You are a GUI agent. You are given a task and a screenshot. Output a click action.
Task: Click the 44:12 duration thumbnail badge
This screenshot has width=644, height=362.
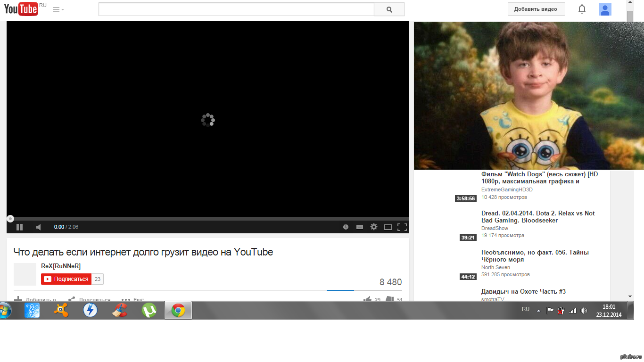pyautogui.click(x=468, y=277)
